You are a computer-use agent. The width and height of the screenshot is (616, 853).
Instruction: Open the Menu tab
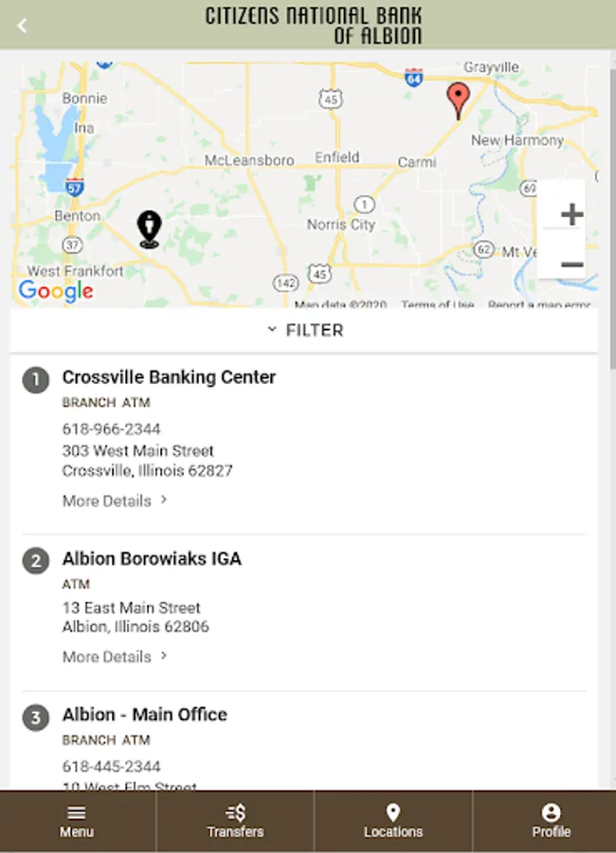[x=77, y=822]
